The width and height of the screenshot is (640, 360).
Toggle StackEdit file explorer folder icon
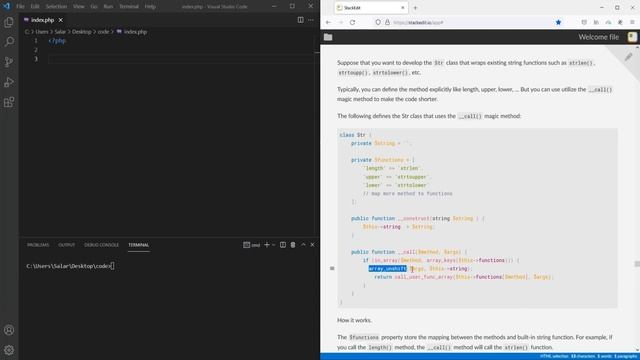coord(328,37)
